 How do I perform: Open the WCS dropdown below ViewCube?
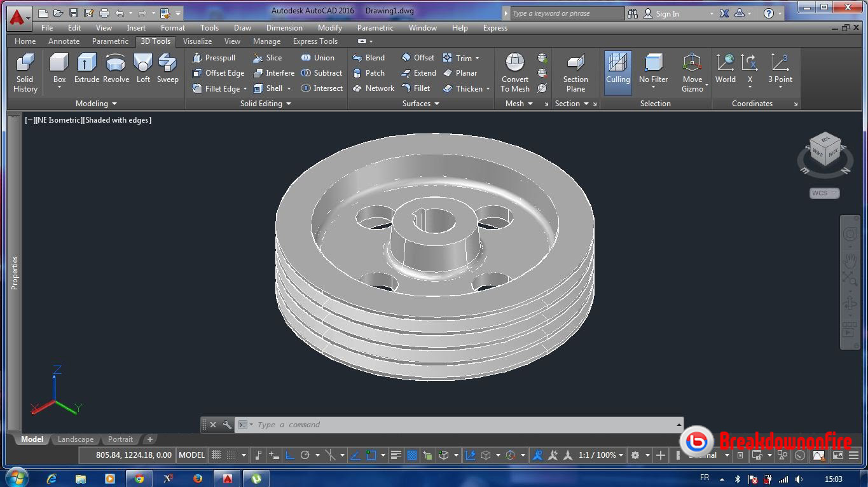pyautogui.click(x=825, y=193)
